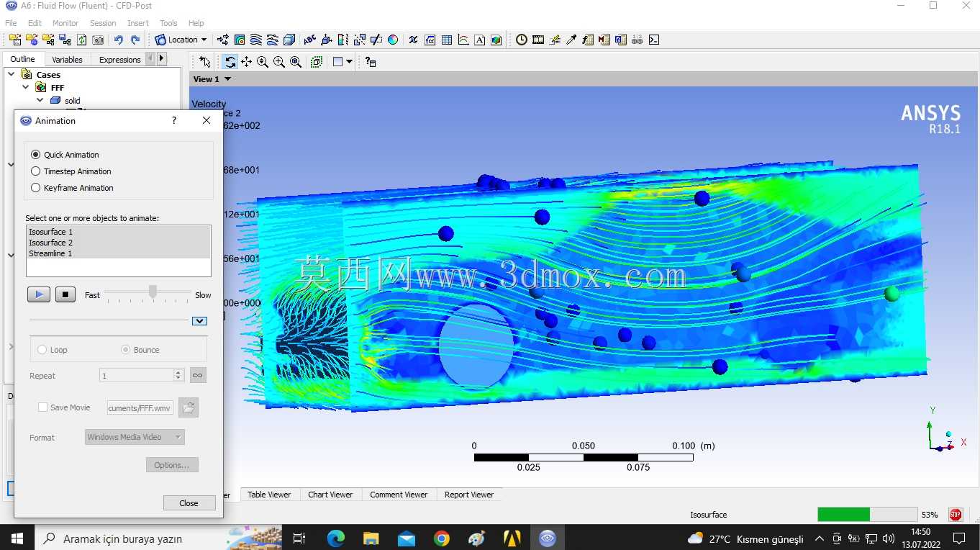Open the Animation film-strip icon
The width and height of the screenshot is (980, 550).
pos(538,40)
